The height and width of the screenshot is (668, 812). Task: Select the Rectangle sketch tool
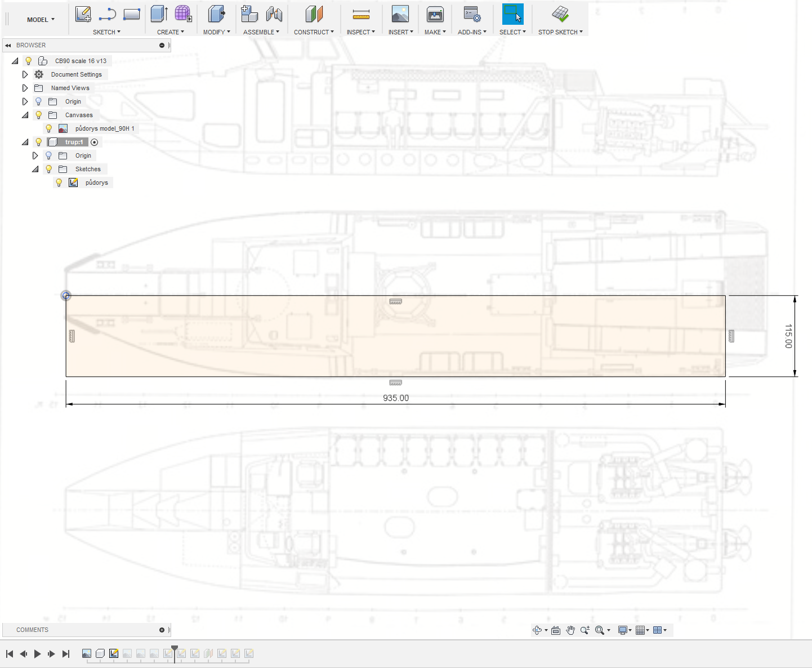(132, 14)
